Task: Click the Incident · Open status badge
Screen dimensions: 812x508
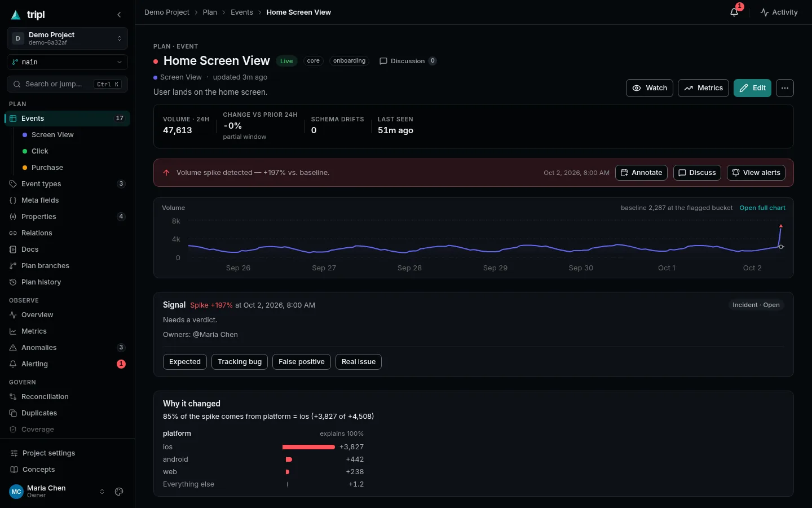Action: coord(756,305)
